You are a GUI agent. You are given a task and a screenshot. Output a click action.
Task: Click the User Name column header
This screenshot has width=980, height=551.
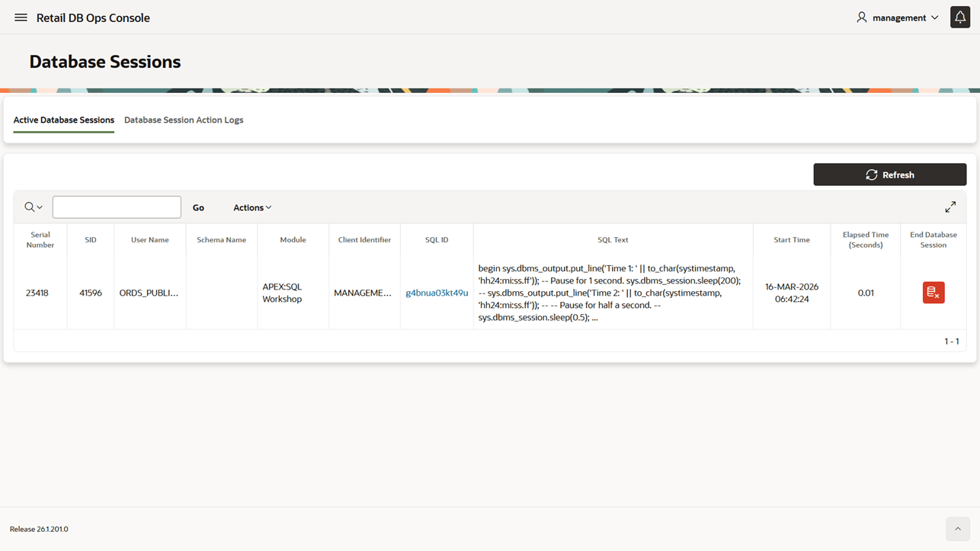point(150,240)
